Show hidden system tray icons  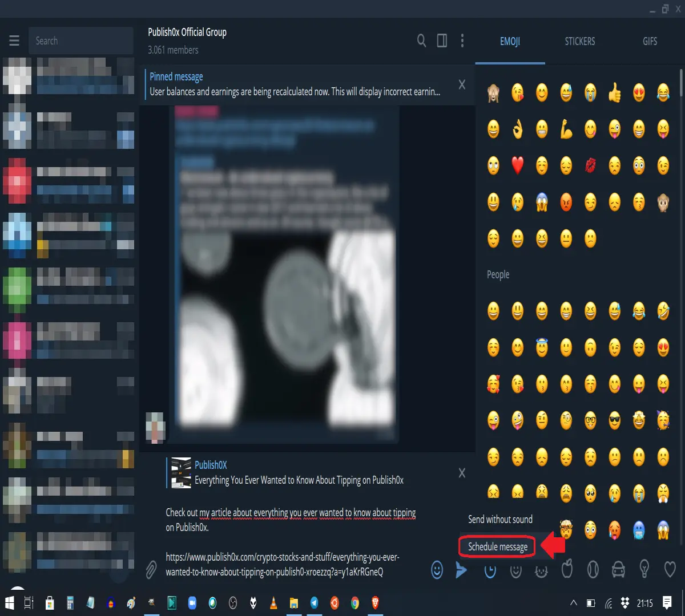(x=574, y=603)
